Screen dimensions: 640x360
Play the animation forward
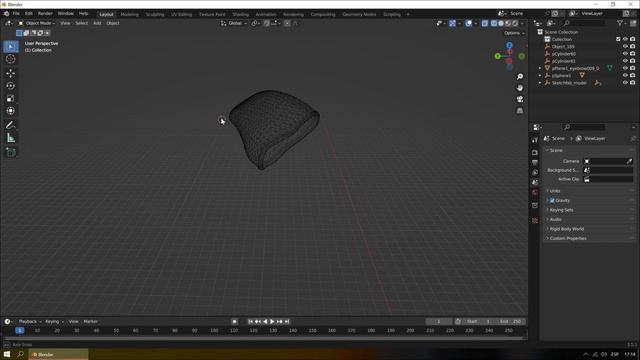(x=272, y=322)
